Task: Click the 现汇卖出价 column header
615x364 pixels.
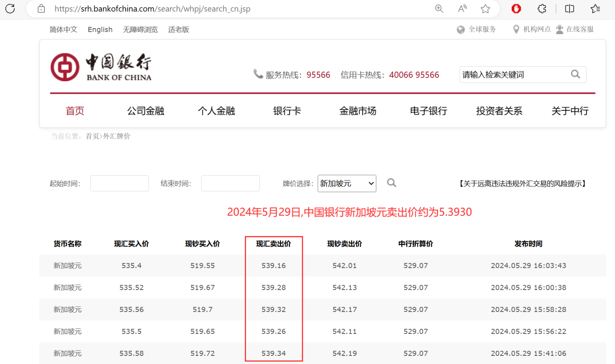Action: (x=274, y=244)
